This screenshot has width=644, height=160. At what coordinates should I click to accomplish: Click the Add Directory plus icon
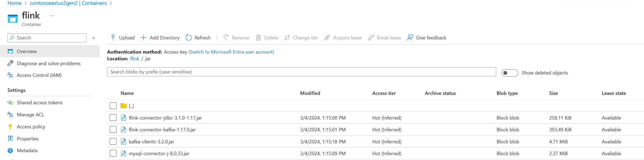[x=144, y=38]
